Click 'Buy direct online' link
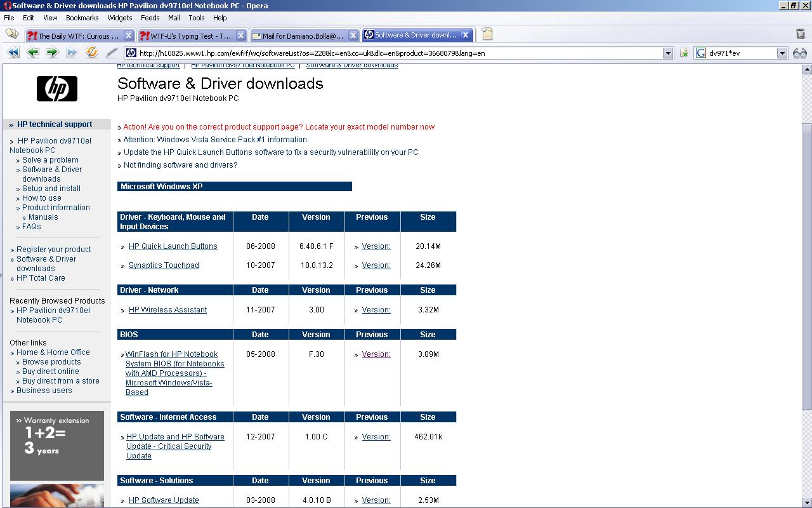The height and width of the screenshot is (508, 812). pyautogui.click(x=51, y=371)
